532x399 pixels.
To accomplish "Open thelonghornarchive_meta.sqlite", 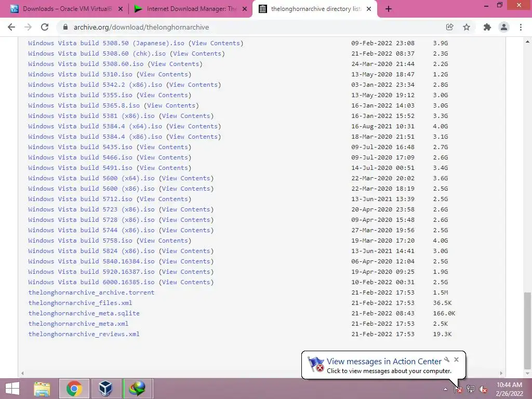I will point(84,313).
